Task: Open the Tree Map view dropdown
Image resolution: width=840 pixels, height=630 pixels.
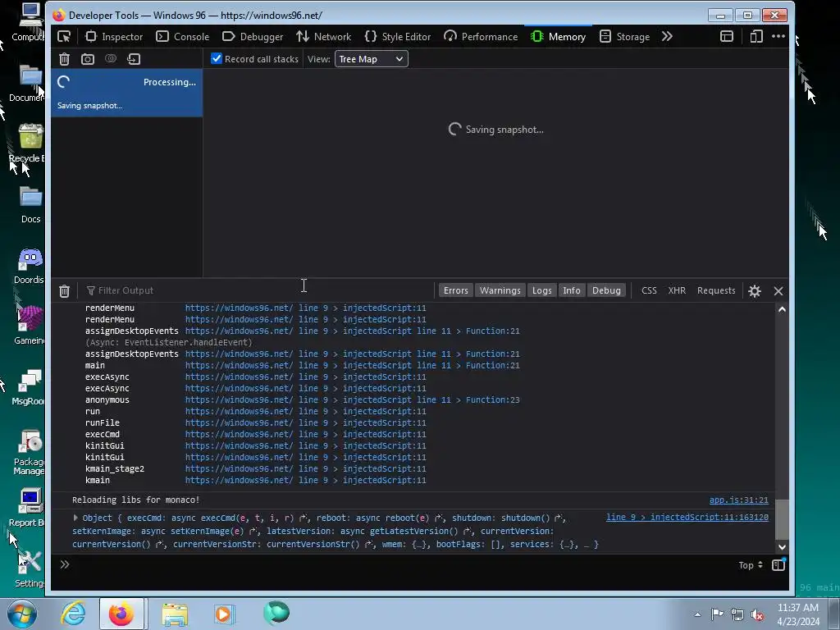Action: coord(372,59)
